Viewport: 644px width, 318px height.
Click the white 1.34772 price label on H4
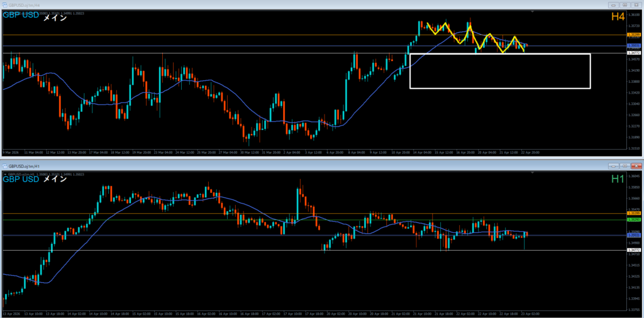pyautogui.click(x=634, y=53)
